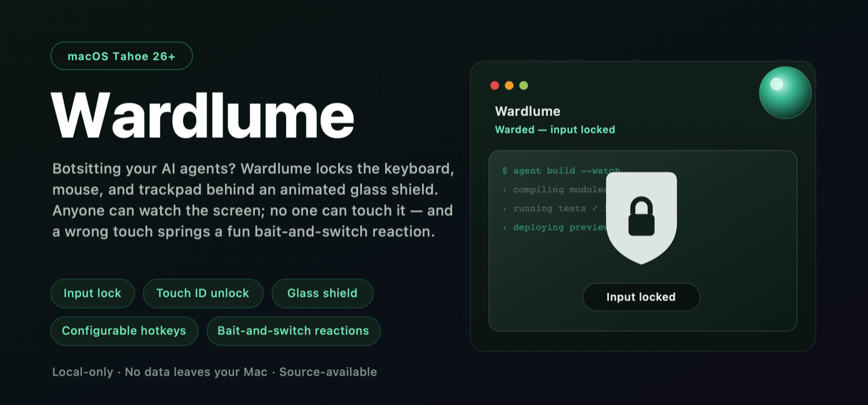Click the Touch ID unlock pill
868x405 pixels.
[x=203, y=293]
